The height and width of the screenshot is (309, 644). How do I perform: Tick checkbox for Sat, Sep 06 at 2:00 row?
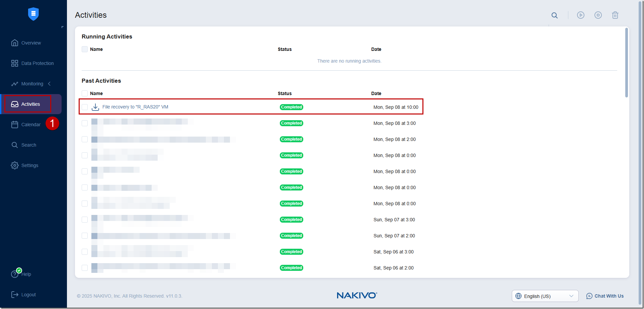pyautogui.click(x=85, y=268)
